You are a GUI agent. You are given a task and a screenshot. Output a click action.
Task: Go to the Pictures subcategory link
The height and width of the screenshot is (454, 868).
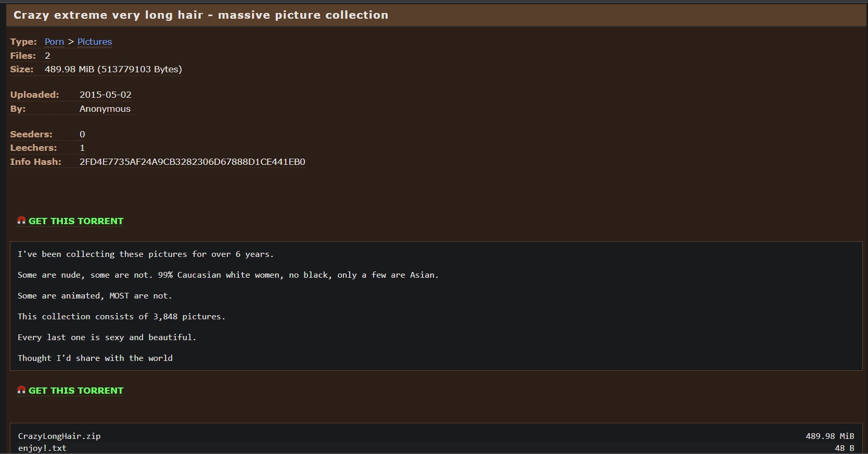(x=95, y=42)
